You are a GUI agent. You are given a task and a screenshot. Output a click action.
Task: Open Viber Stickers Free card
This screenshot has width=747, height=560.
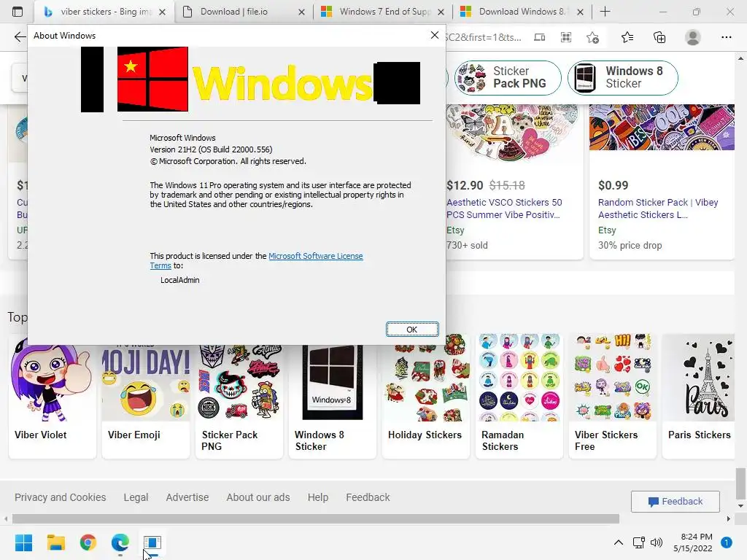click(613, 396)
